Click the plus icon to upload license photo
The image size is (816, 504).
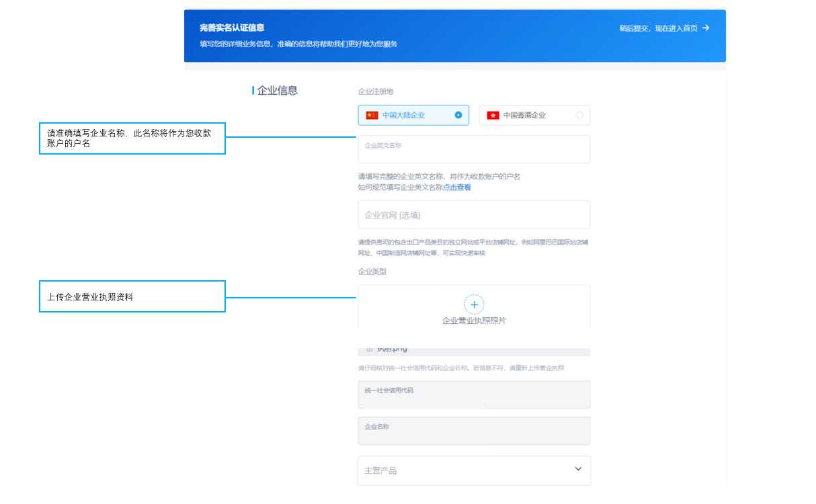coord(475,304)
